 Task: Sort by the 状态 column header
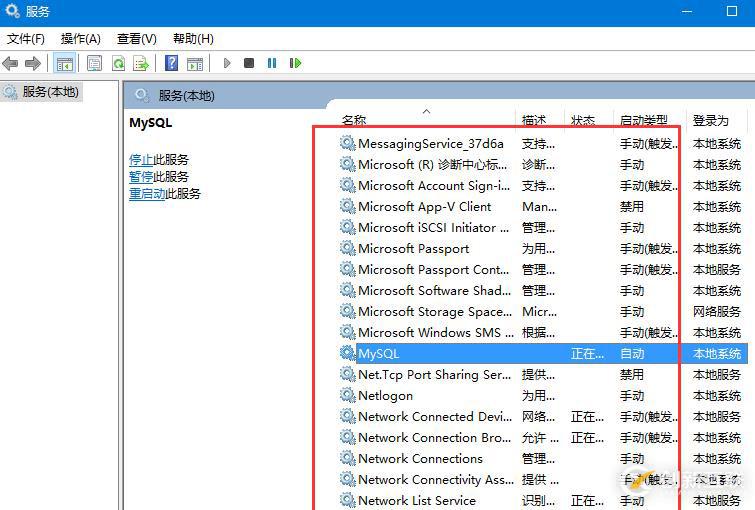(x=583, y=120)
